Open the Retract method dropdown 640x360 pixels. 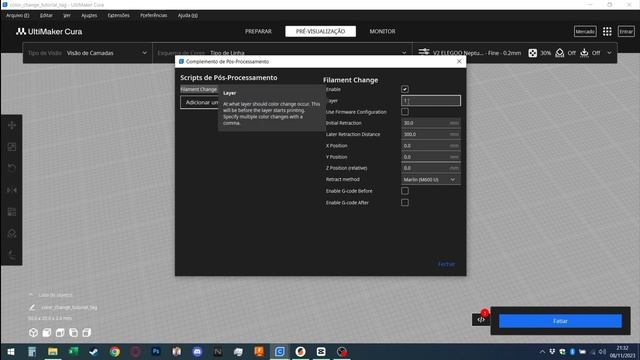(x=431, y=180)
